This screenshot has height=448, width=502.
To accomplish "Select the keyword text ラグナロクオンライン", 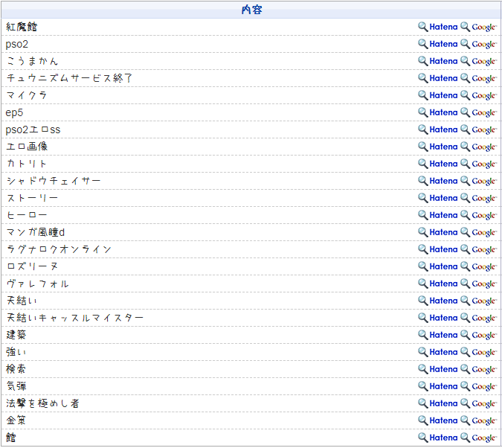I will click(x=59, y=249).
